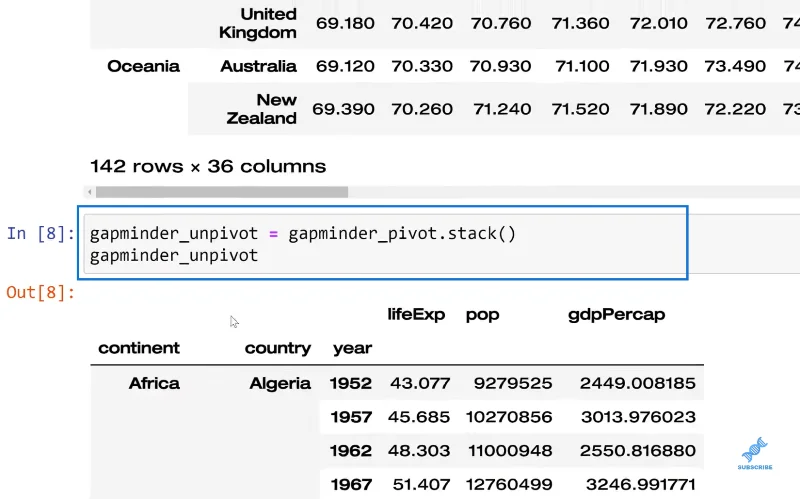Screen dimensions: 800x499
Task: Click the stack() call in the code
Action: [482, 234]
